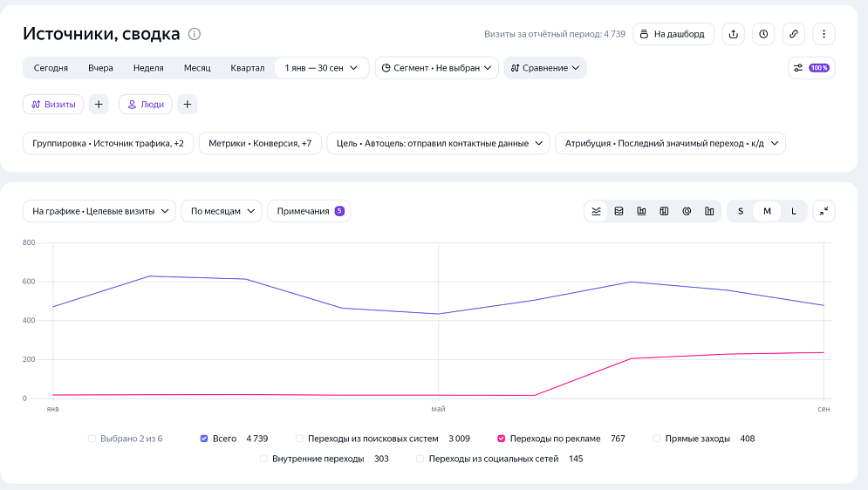This screenshot has height=490, width=868.
Task: Set chart size to L
Action: tap(793, 211)
